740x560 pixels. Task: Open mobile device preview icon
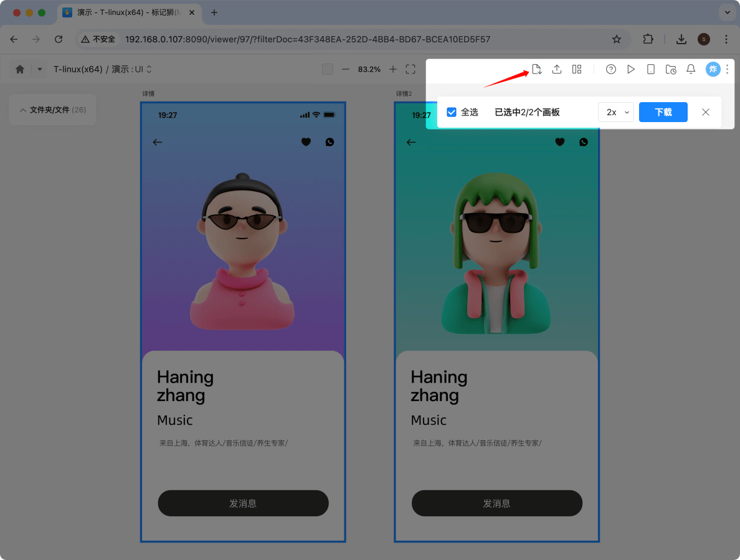pos(651,69)
